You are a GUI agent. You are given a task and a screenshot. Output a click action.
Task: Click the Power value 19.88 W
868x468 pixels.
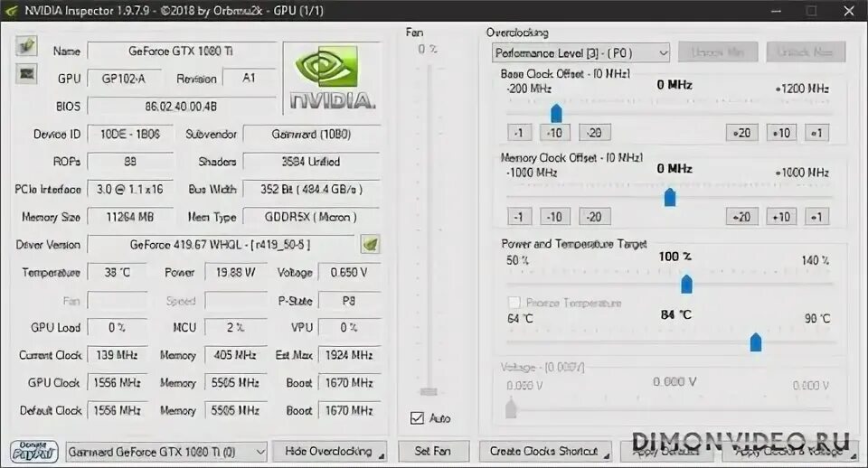[x=236, y=272]
